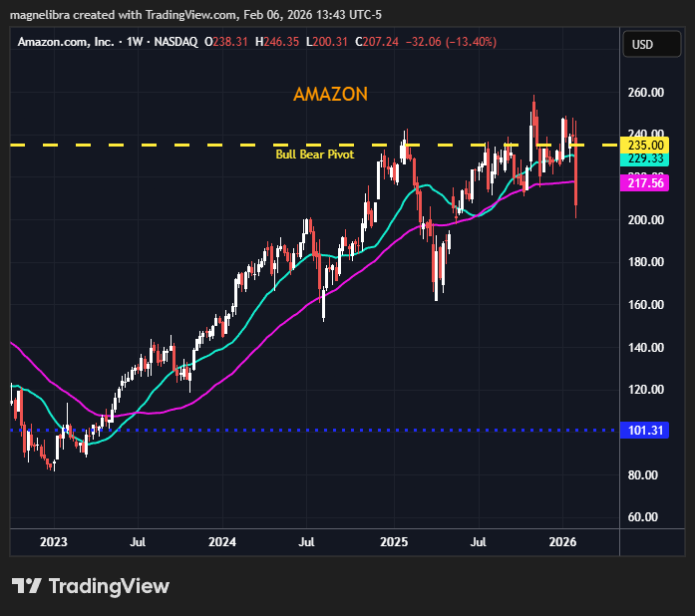Click the orange AMAZON title text
The image size is (695, 616).
[x=331, y=94]
